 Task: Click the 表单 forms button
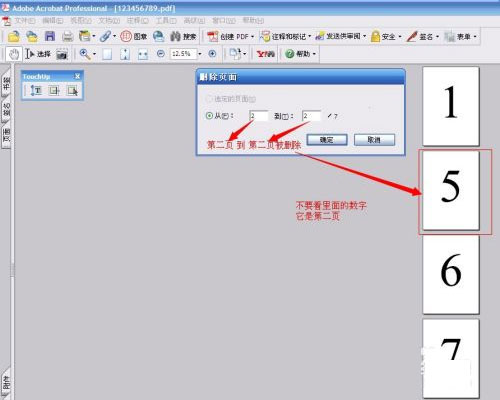pos(457,36)
